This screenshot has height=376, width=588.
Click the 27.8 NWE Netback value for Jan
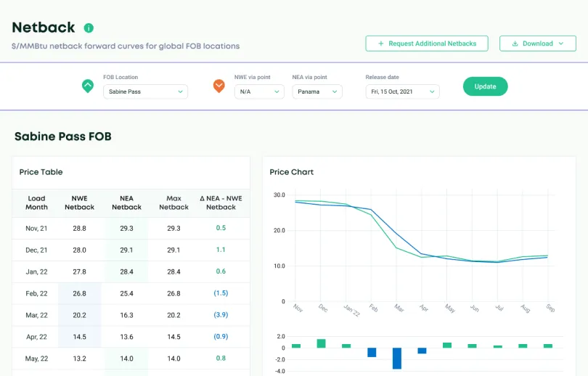(x=80, y=271)
